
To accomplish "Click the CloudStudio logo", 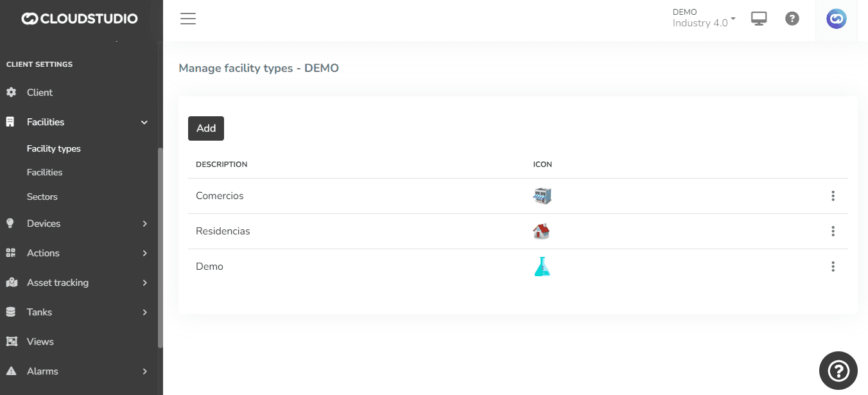I will coord(80,19).
